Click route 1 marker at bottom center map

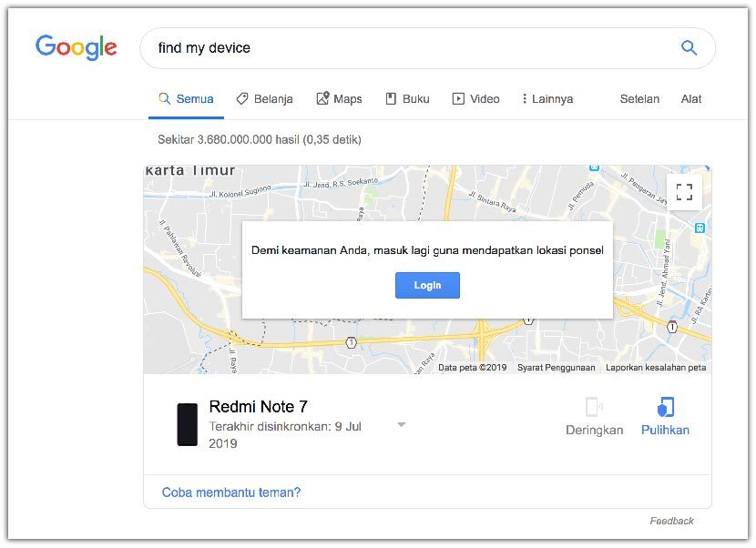351,342
